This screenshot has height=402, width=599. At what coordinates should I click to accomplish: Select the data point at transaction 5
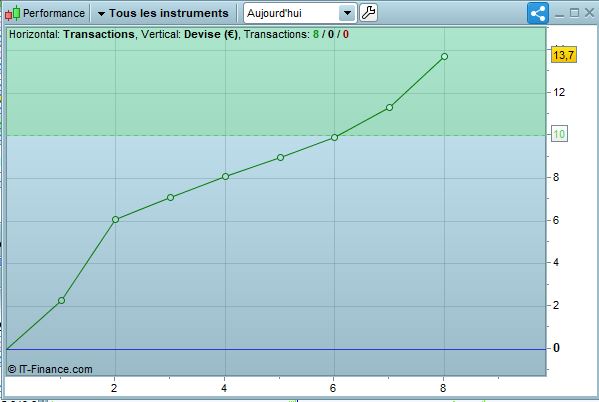point(280,157)
